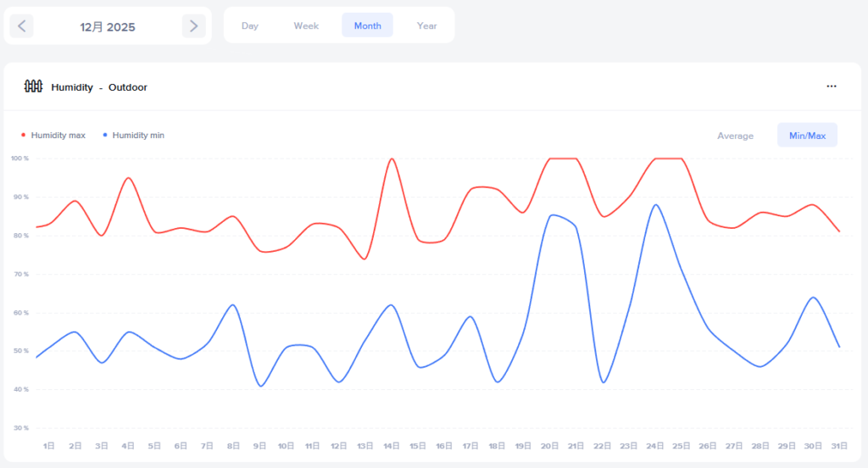Viewport: 868px width, 468px height.
Task: Open the three-dot options menu
Action: coord(832,86)
